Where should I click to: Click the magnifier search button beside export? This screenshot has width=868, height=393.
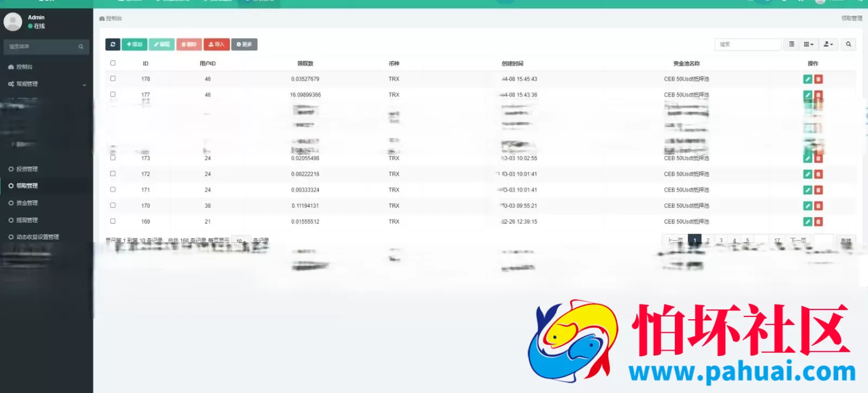pos(848,45)
